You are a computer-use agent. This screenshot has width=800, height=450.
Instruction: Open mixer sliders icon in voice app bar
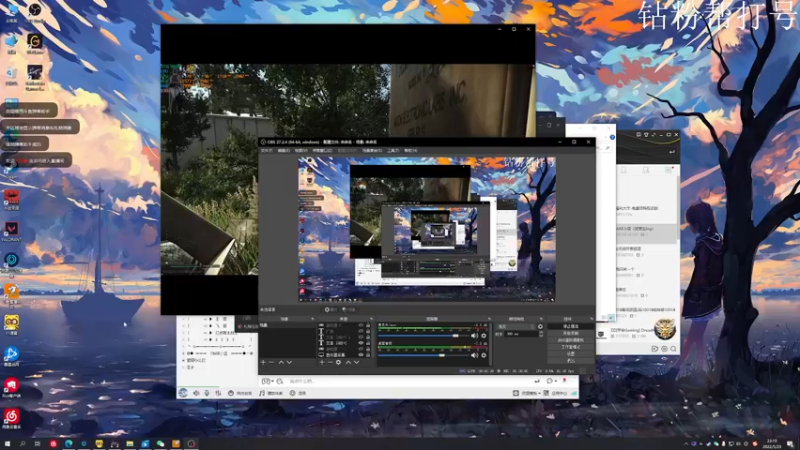click(x=218, y=393)
